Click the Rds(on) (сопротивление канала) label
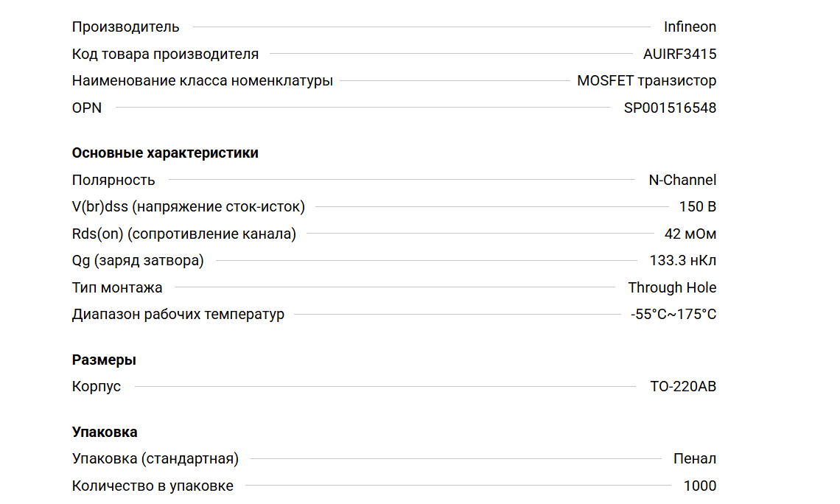The width and height of the screenshot is (840, 504). [183, 234]
